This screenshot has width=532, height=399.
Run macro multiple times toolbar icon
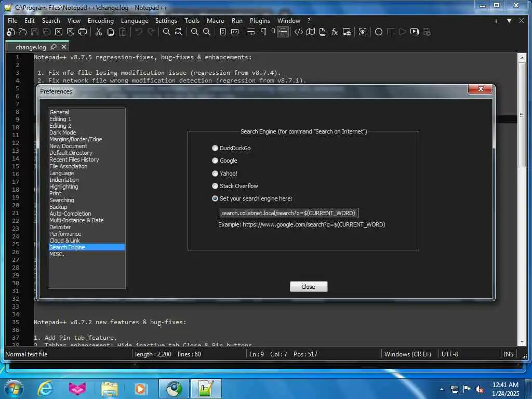point(414,32)
